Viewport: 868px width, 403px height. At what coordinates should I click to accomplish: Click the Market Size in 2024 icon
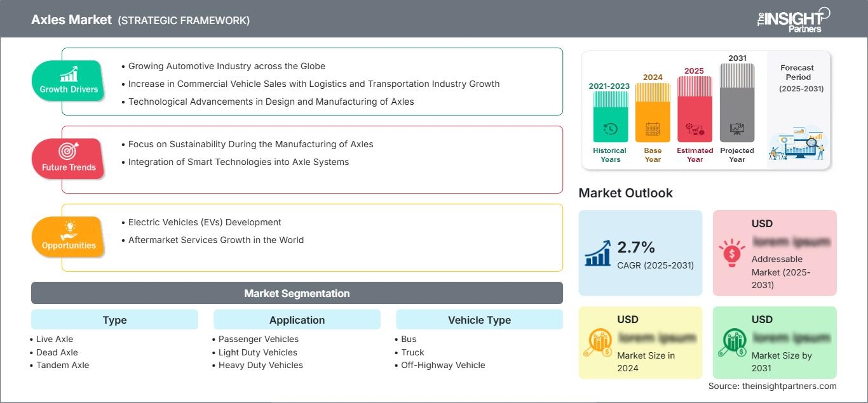598,343
